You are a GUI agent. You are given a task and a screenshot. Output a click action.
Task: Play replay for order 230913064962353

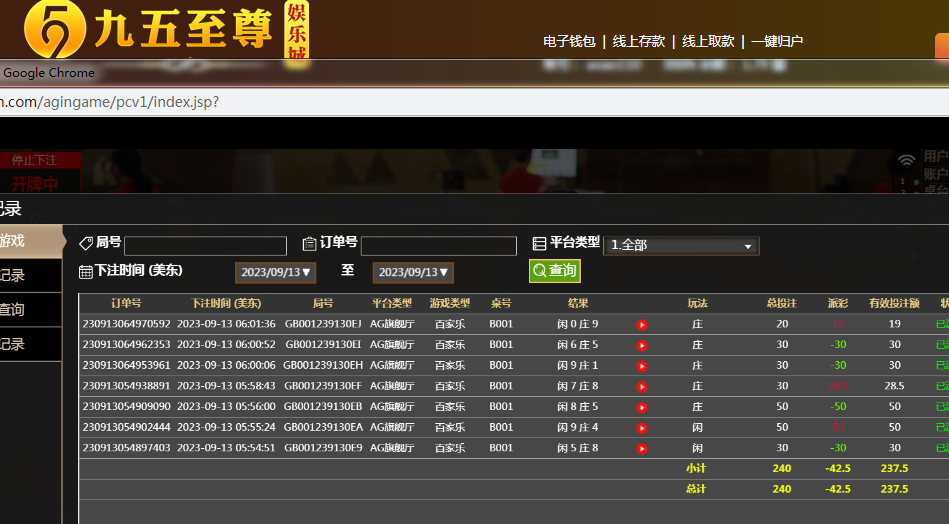642,346
